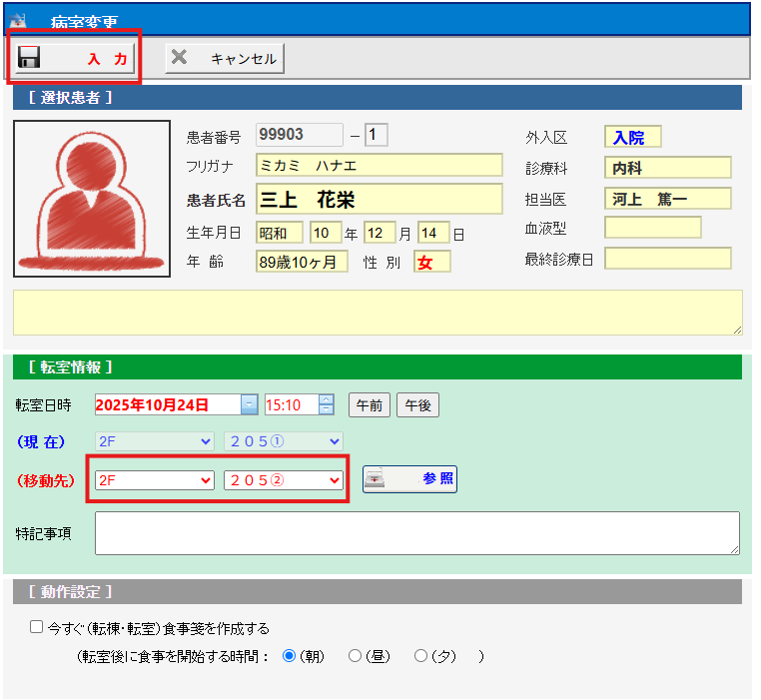Click the patient photo avatar
The width and height of the screenshot is (761, 700).
[x=92, y=199]
